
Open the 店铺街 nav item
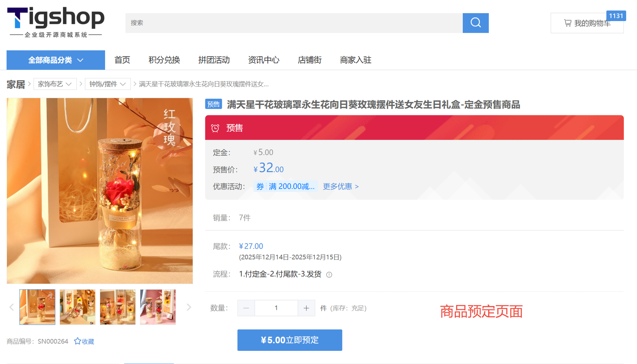[x=309, y=60]
